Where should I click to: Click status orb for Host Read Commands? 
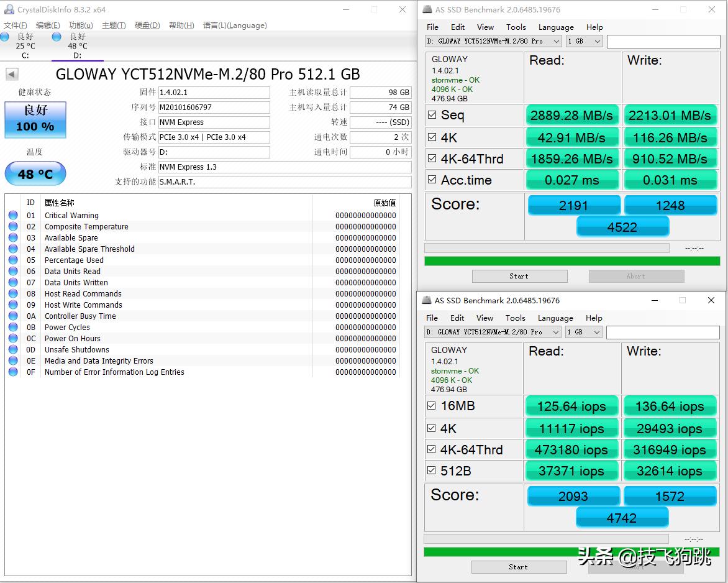click(x=13, y=293)
